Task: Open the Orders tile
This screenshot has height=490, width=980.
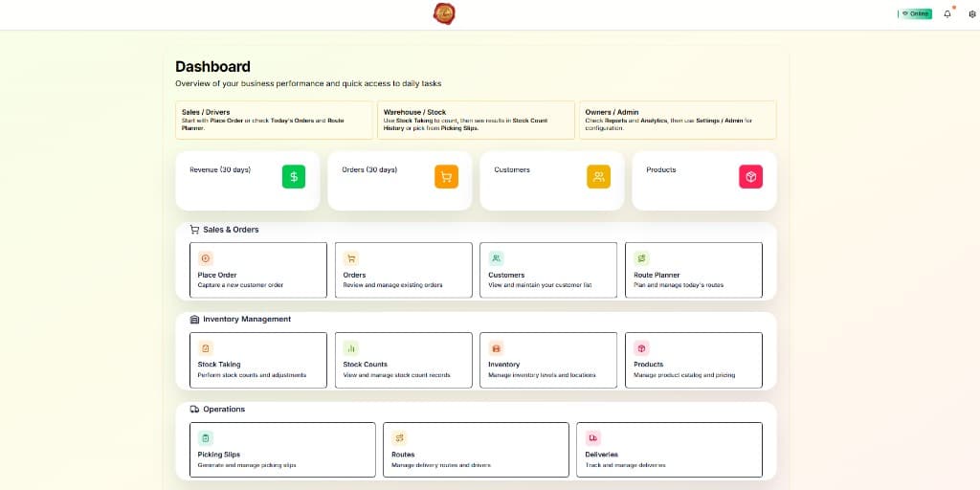Action: click(x=403, y=270)
